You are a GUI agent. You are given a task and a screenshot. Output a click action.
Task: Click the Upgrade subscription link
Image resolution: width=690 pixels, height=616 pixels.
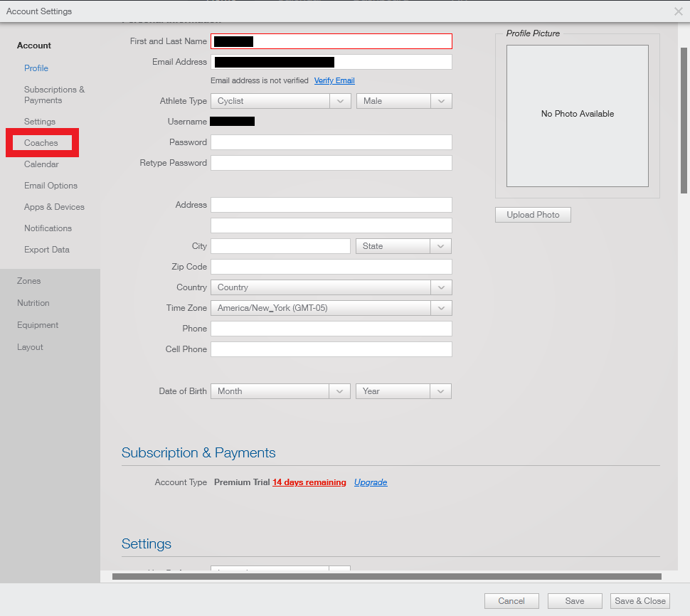371,482
